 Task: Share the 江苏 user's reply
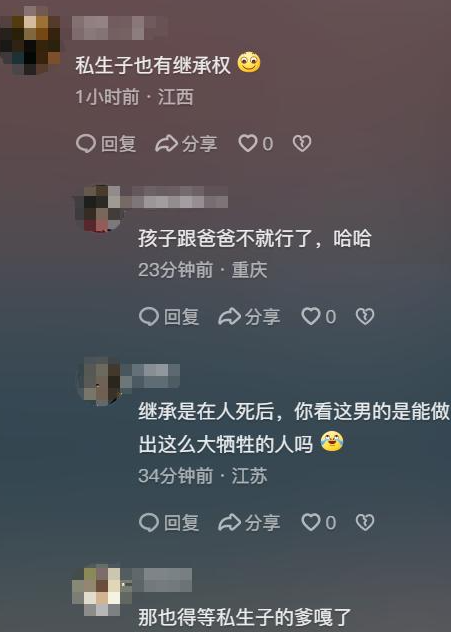point(249,523)
